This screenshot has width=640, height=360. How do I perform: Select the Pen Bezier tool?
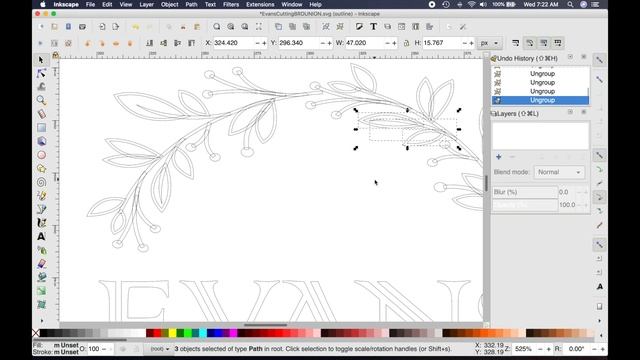(41, 209)
